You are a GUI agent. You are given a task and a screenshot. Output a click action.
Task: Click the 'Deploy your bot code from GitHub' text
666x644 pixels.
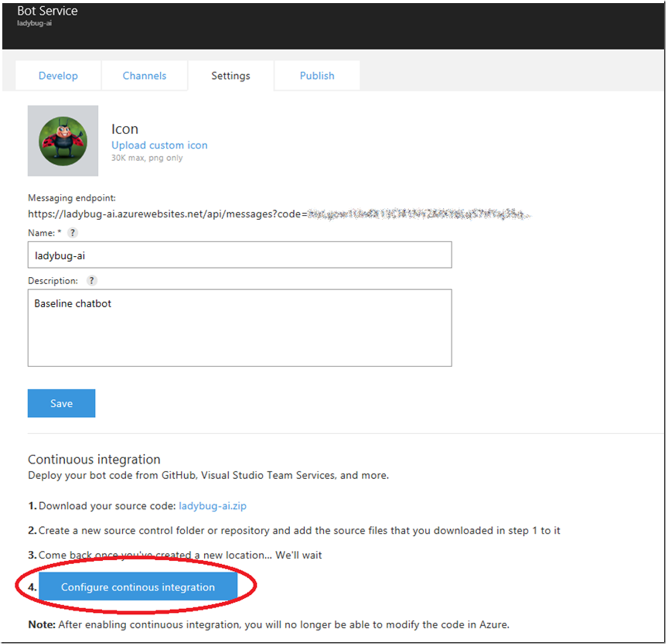coord(208,476)
